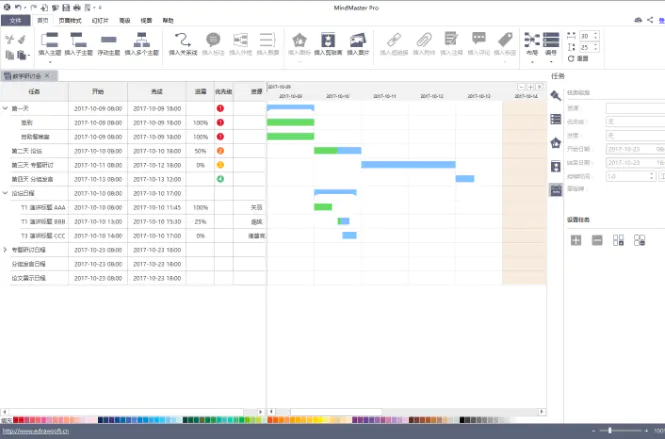Click the resource input field in task panel
Viewport: 665px width, 439px height.
635,108
